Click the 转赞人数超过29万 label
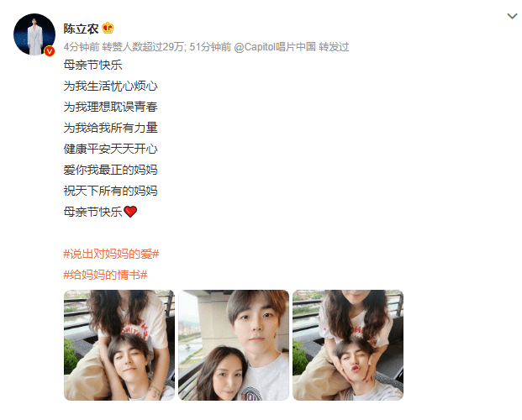 [x=143, y=47]
